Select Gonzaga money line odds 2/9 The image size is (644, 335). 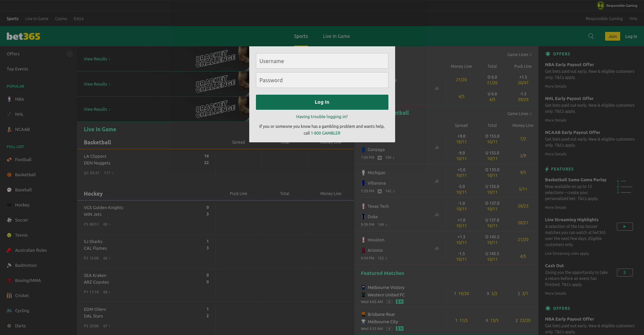pos(523,156)
